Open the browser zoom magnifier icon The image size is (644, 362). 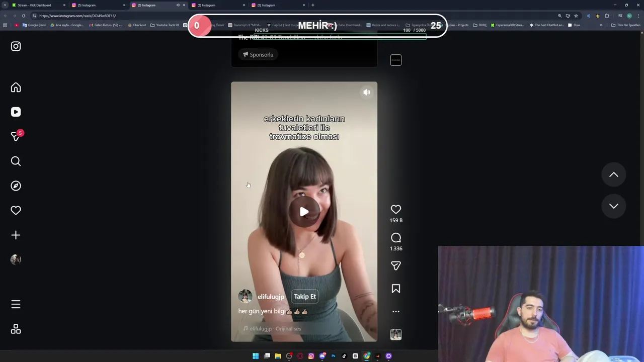559,16
